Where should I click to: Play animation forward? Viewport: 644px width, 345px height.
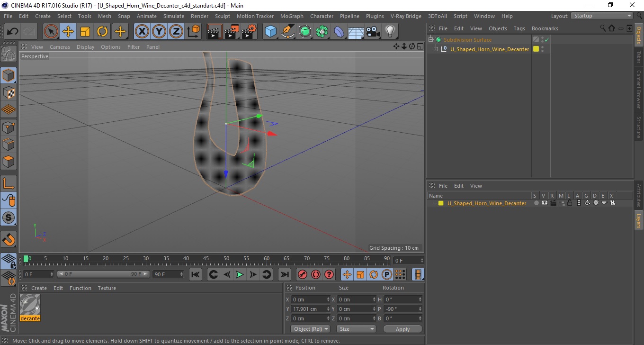(x=240, y=274)
